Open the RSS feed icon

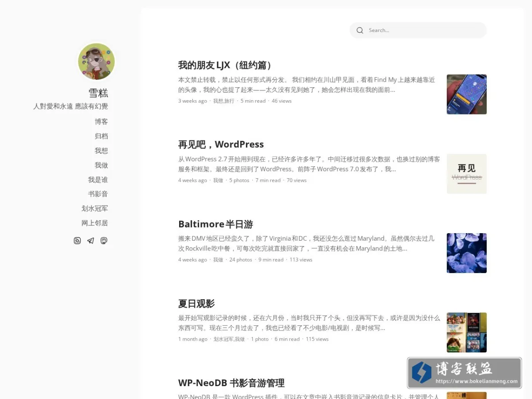pos(77,241)
